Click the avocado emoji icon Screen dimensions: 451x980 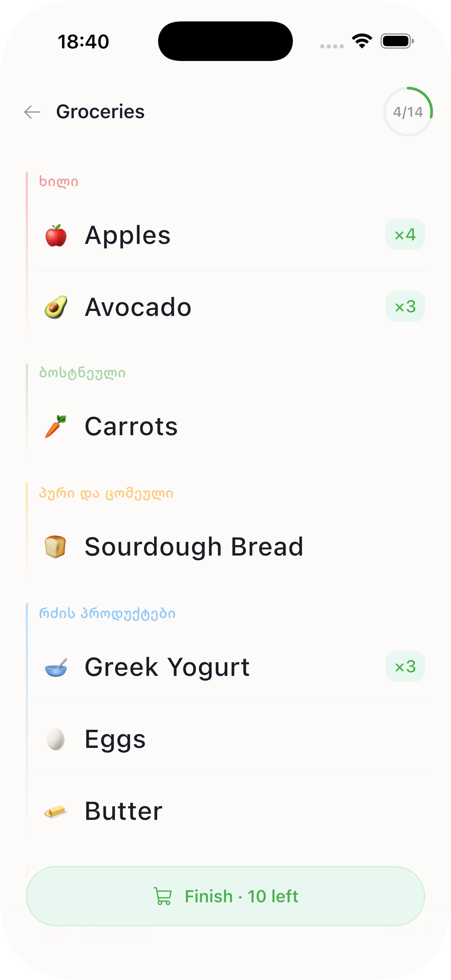(x=56, y=307)
